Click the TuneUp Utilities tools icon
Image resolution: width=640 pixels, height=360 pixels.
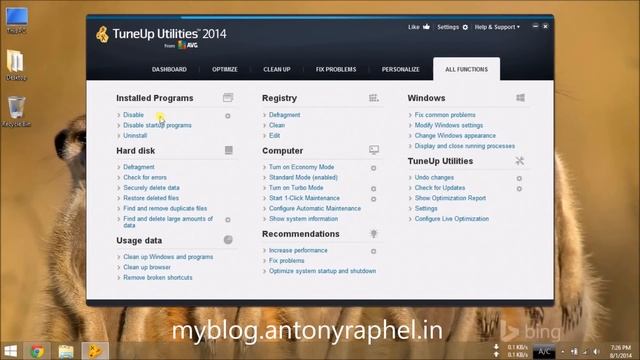click(519, 161)
